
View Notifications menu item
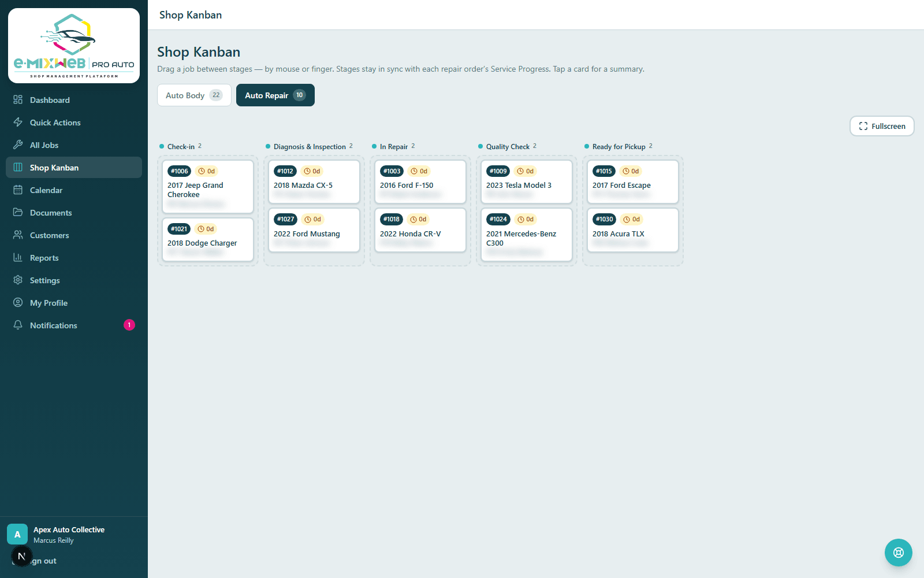(x=74, y=325)
